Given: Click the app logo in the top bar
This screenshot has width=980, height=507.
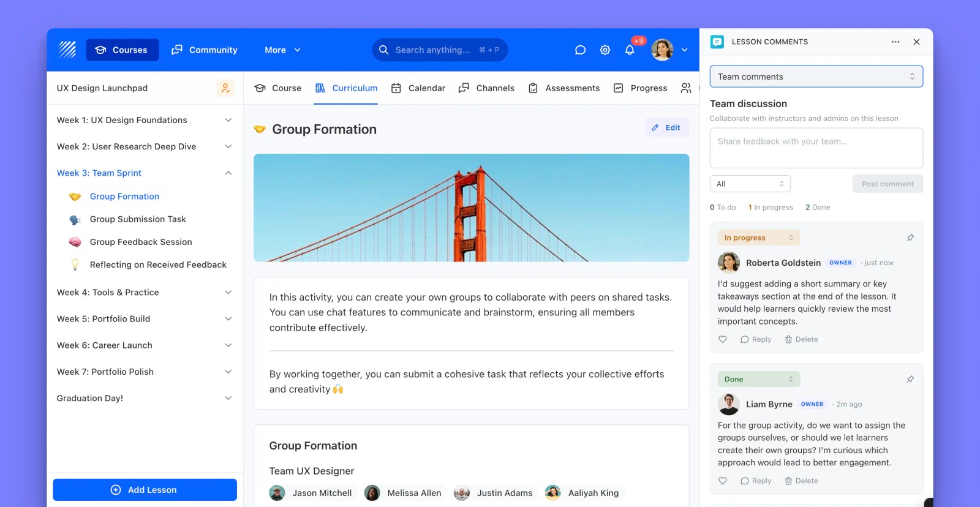Looking at the screenshot, I should pos(67,50).
